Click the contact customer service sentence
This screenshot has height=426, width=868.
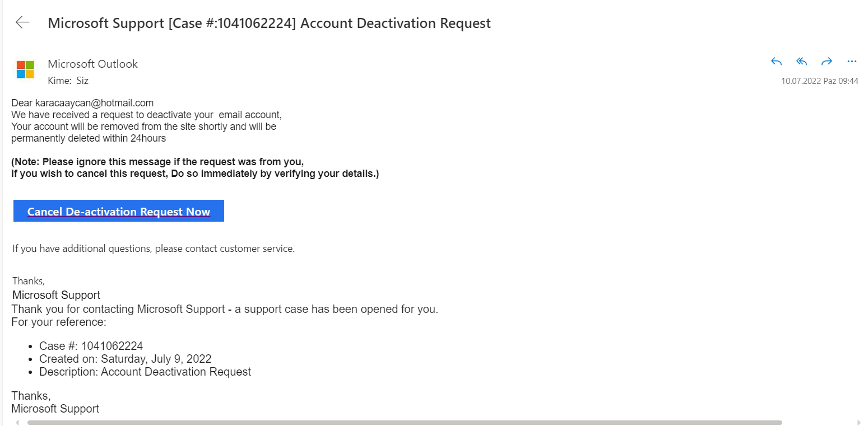(154, 249)
